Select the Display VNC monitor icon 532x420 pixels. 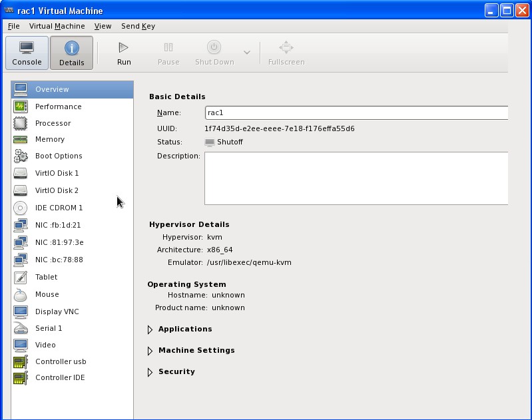(21, 312)
